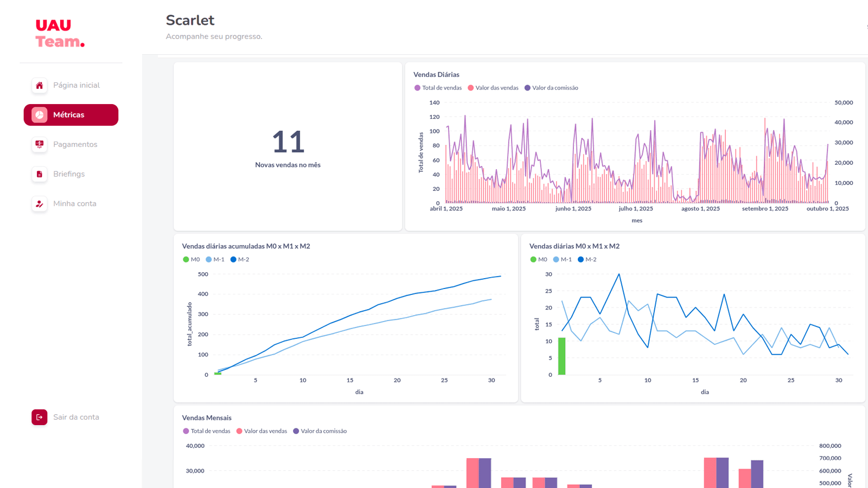Image resolution: width=868 pixels, height=488 pixels.
Task: Toggle Total de vendas in Vendas Diárias legend
Action: [438, 88]
